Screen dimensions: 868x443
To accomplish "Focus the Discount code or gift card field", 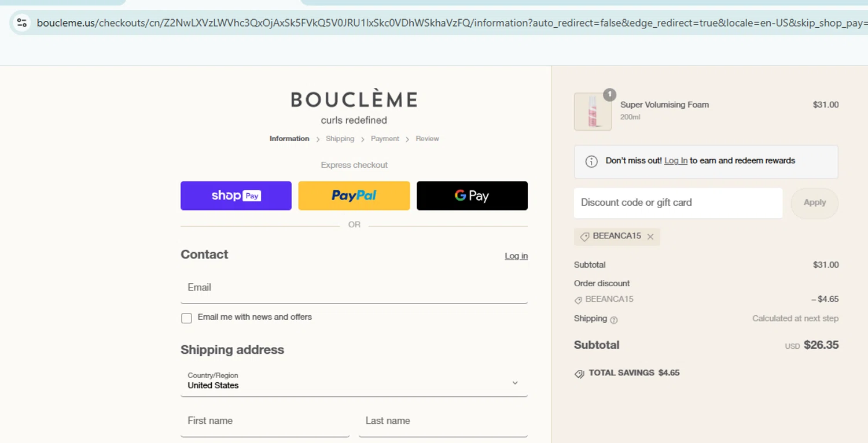I will coord(678,203).
